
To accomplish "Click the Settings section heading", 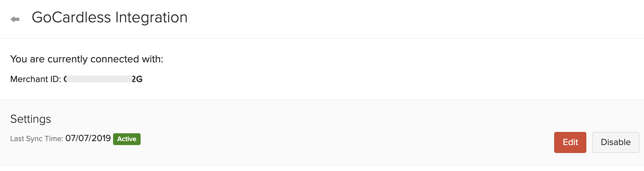I will tap(30, 119).
